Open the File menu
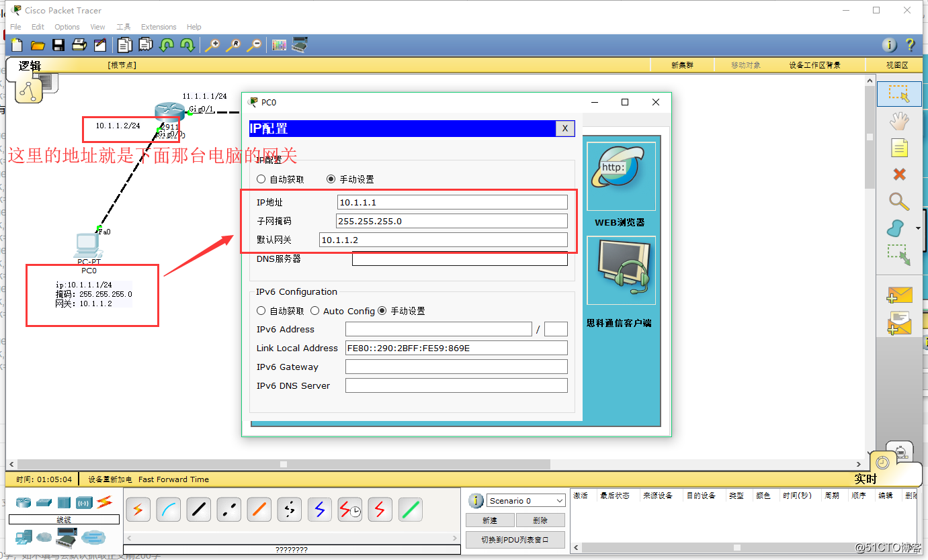Viewport: 928px width, 560px height. tap(15, 27)
